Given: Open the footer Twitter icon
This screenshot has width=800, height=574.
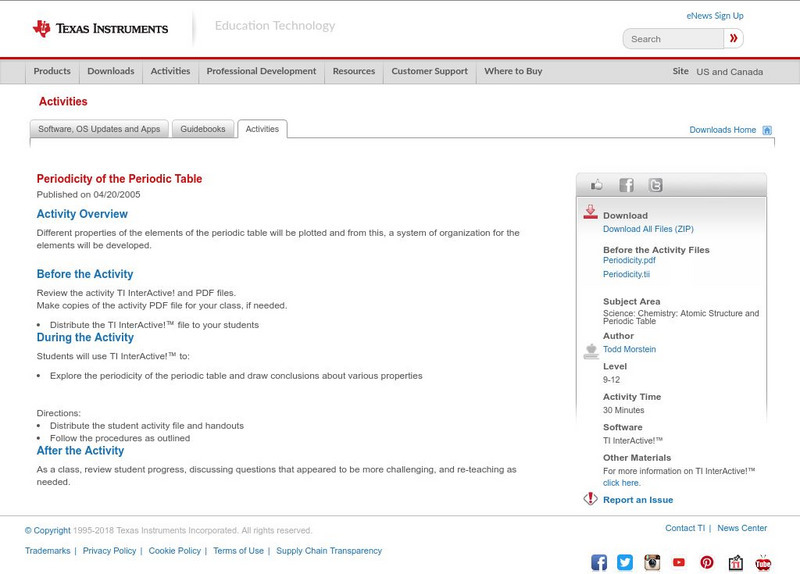Looking at the screenshot, I should [x=625, y=562].
